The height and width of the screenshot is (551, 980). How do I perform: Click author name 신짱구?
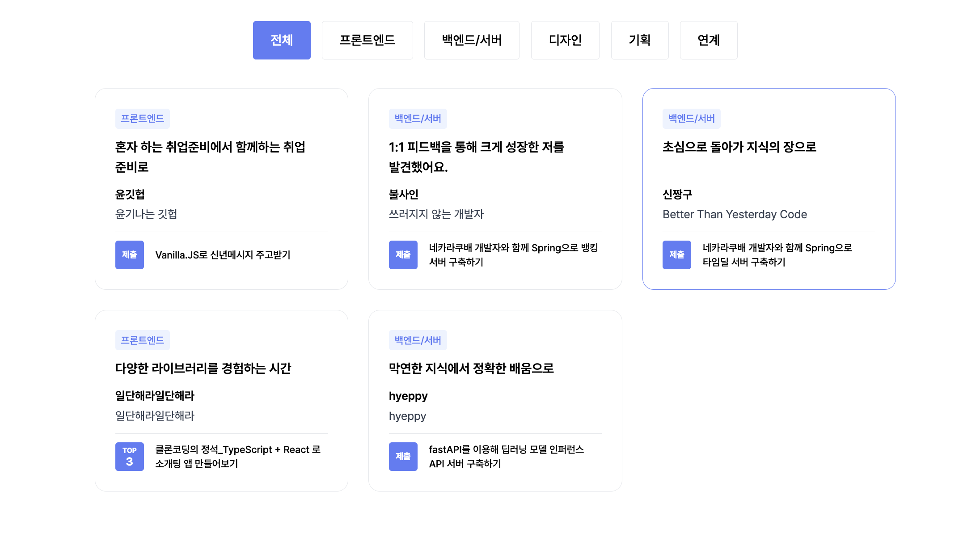(x=677, y=195)
